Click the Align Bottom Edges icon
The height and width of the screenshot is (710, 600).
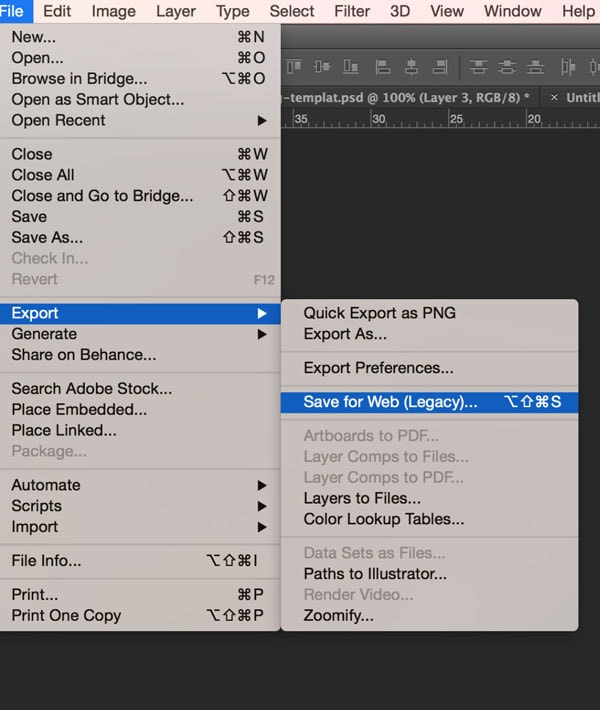(350, 67)
